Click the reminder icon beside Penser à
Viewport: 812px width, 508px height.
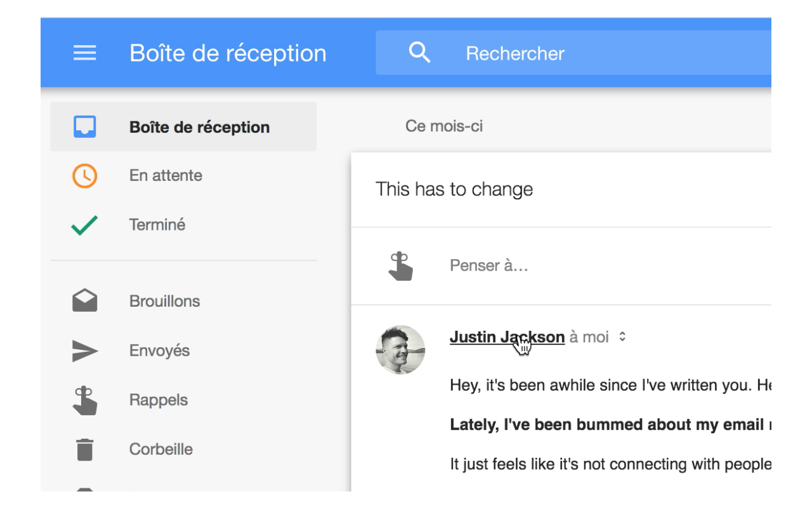coord(400,266)
